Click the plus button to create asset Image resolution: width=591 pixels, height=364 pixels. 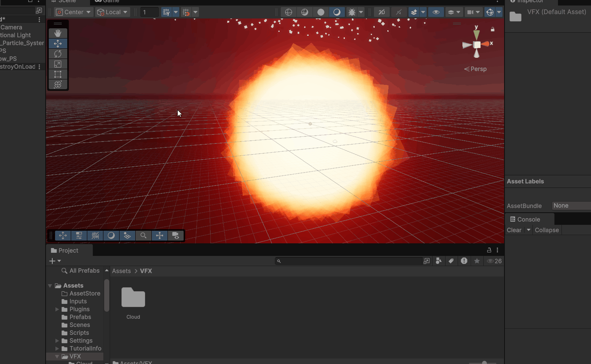(x=55, y=261)
